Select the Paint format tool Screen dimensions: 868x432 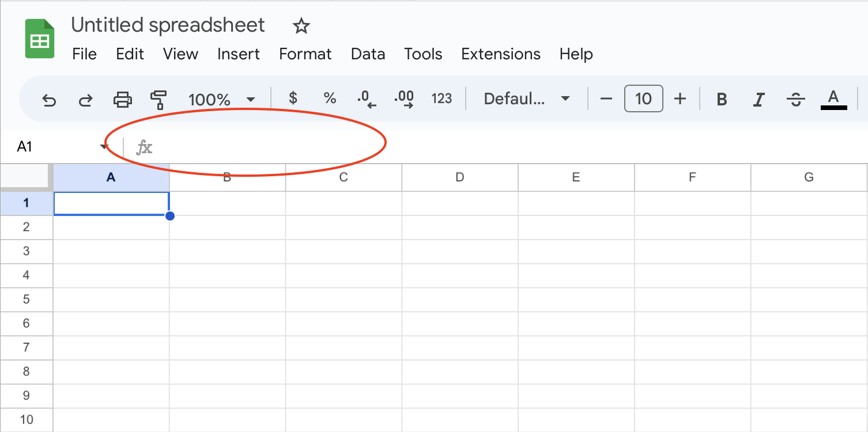157,99
